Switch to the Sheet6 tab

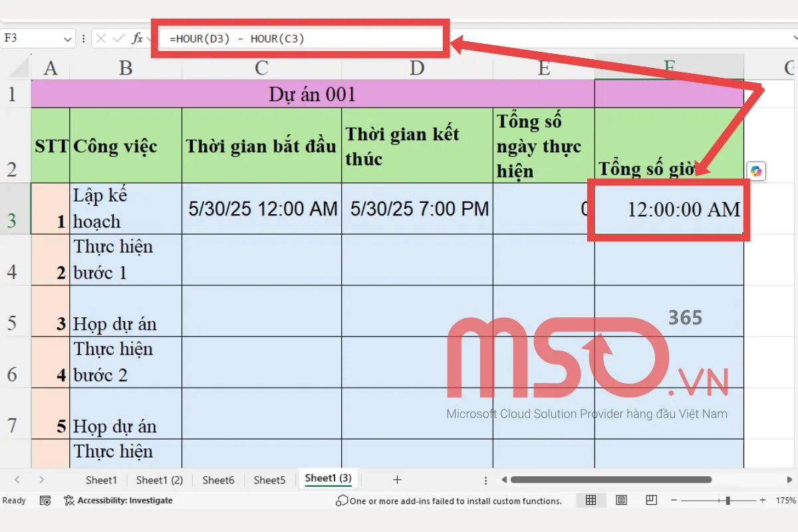(x=218, y=479)
